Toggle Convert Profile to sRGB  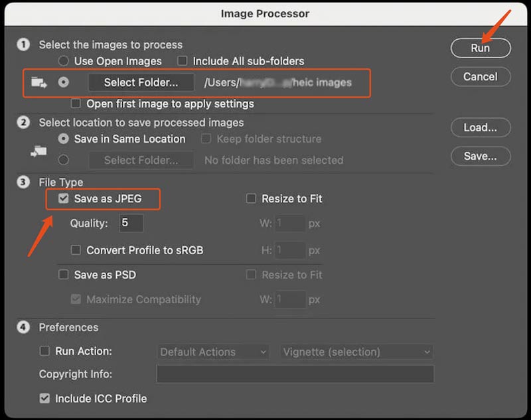coord(75,250)
